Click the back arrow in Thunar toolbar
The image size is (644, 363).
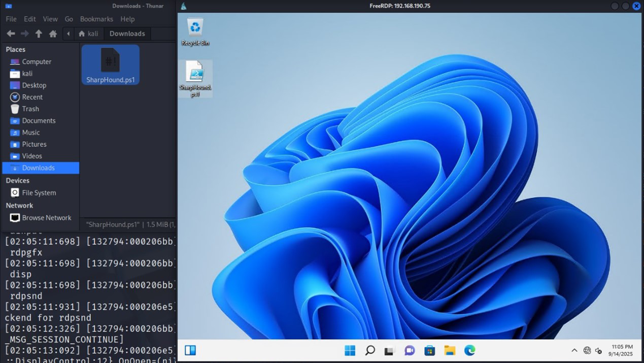pyautogui.click(x=11, y=34)
